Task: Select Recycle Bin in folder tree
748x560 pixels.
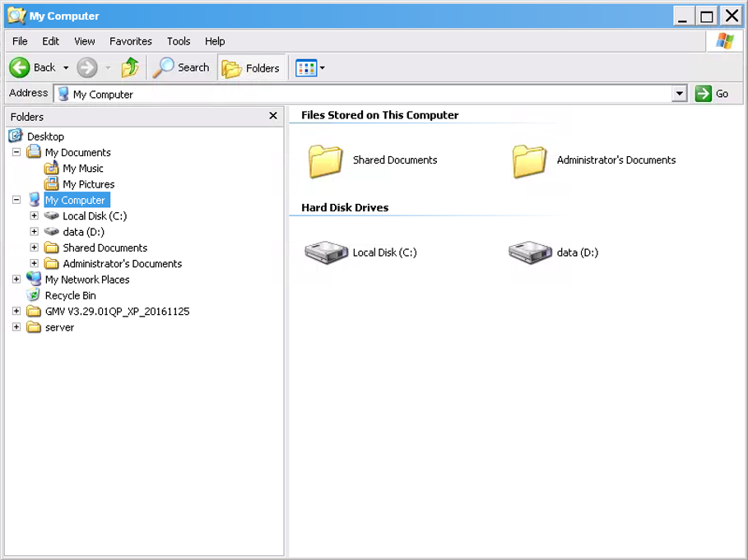Action: pyautogui.click(x=70, y=295)
